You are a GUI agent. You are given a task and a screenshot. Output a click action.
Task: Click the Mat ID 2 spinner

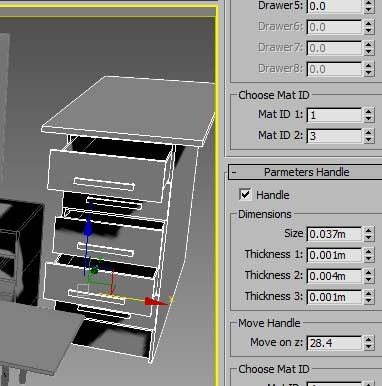pyautogui.click(x=369, y=136)
